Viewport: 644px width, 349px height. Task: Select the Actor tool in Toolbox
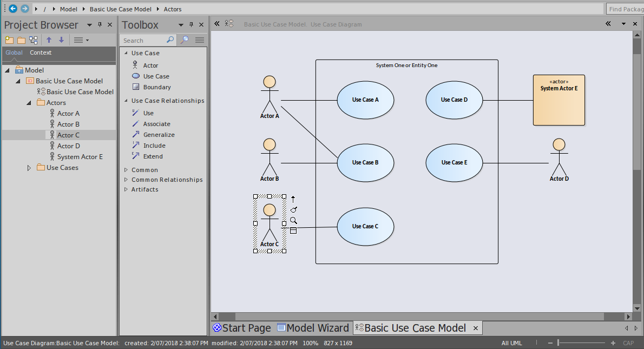click(x=150, y=65)
